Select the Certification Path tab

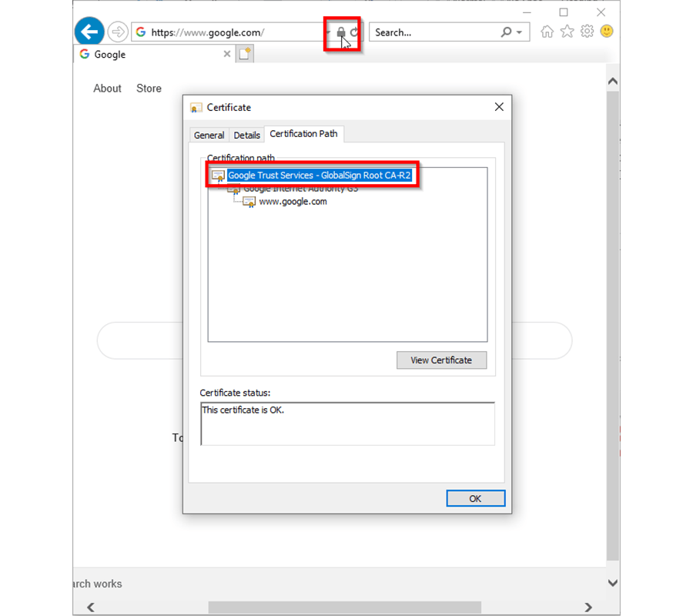[x=303, y=134]
